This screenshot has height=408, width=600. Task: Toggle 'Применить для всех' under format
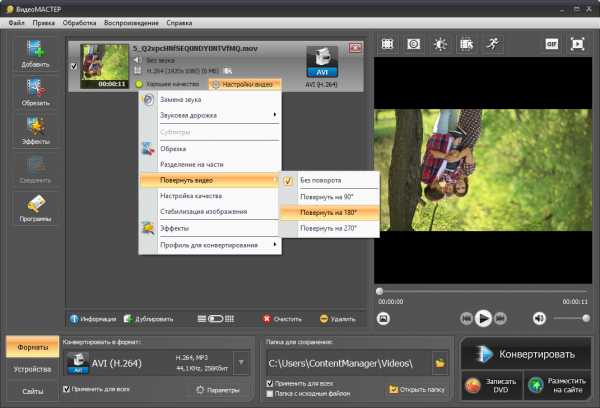pyautogui.click(x=66, y=389)
